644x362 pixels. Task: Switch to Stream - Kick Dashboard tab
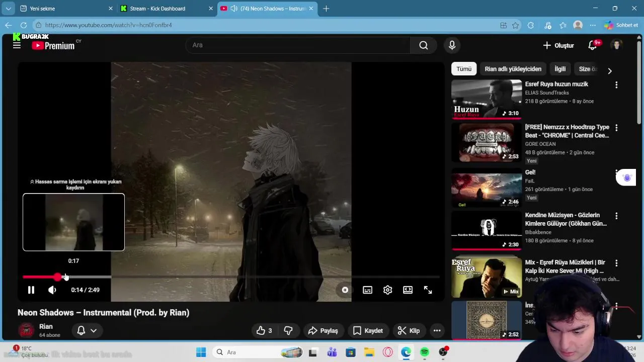(166, 9)
